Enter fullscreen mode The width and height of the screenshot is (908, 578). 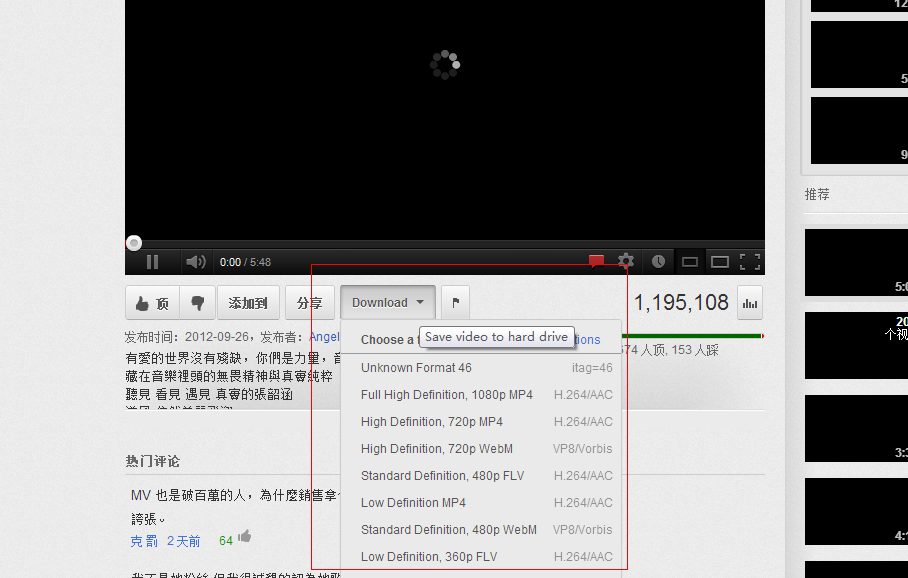point(750,262)
